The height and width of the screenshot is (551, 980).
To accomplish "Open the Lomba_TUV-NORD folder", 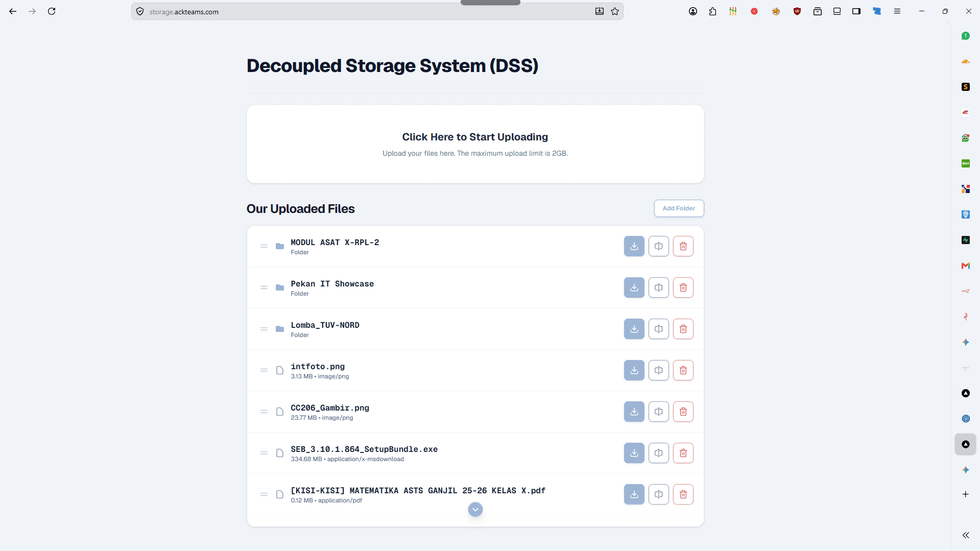I will coord(325,325).
